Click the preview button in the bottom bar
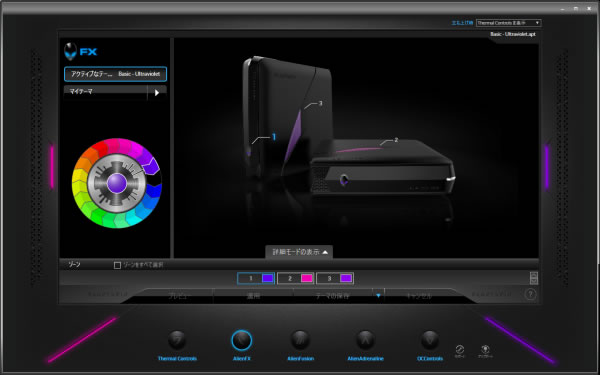600x375 pixels. (x=179, y=296)
